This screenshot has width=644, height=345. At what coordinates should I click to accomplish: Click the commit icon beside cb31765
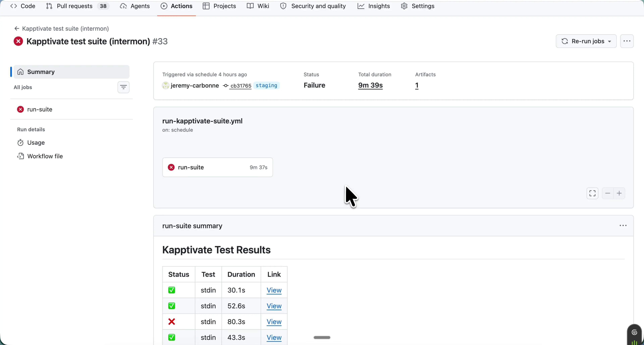pos(226,86)
